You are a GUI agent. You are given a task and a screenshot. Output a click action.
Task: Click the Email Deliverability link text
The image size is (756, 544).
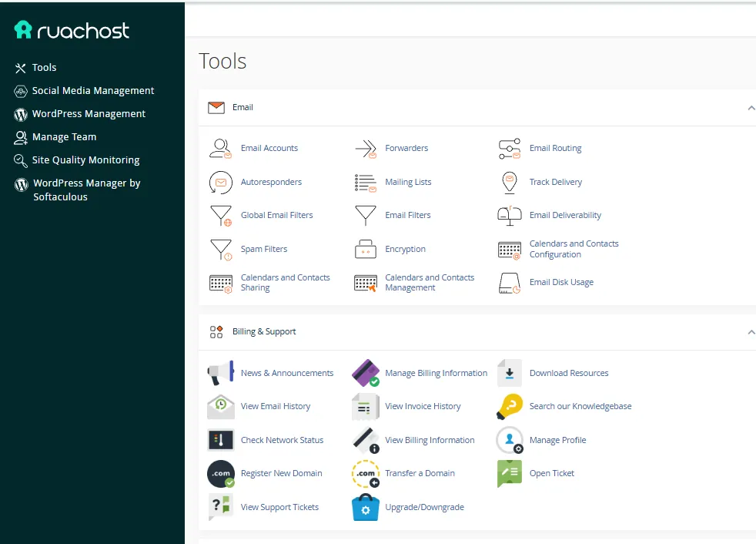click(565, 215)
